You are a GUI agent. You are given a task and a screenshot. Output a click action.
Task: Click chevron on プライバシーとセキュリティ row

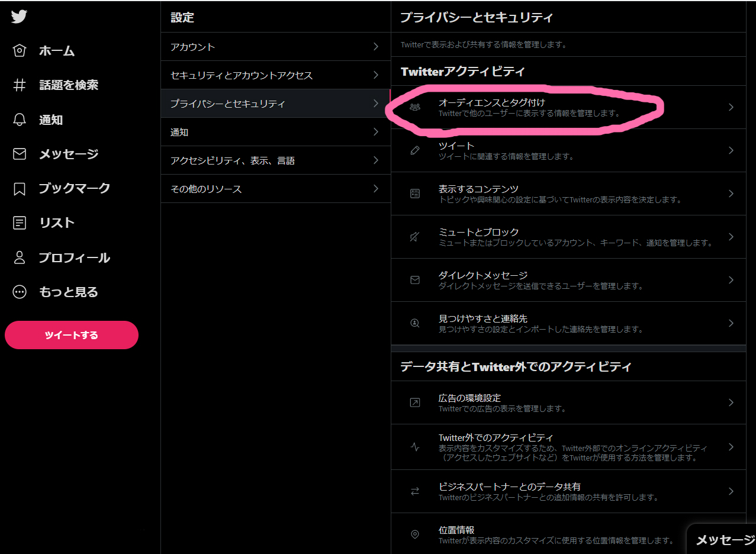click(376, 104)
